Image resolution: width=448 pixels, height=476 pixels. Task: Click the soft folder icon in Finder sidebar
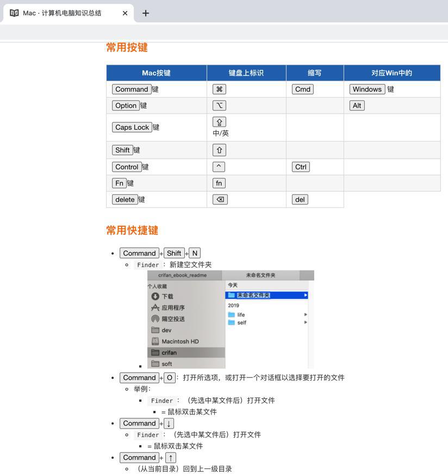(x=155, y=364)
